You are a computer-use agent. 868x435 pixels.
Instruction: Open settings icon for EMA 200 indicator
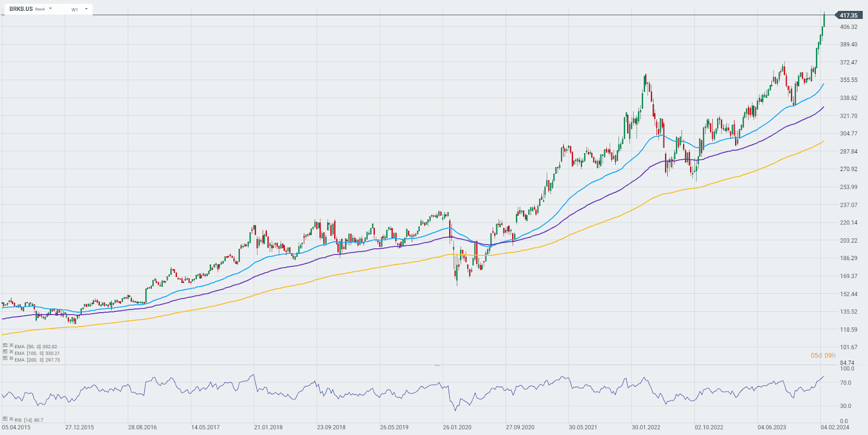pos(5,358)
